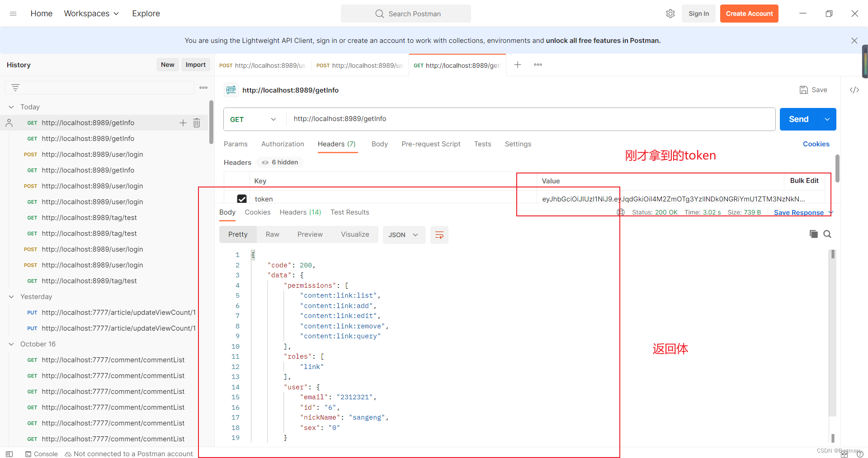This screenshot has height=458, width=868.
Task: Open the settings gear icon
Action: pos(670,14)
